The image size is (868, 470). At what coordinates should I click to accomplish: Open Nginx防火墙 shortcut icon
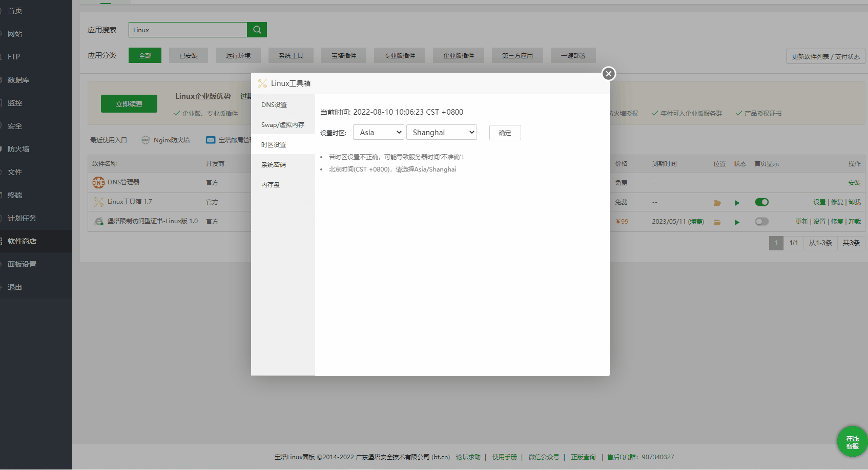(146, 140)
